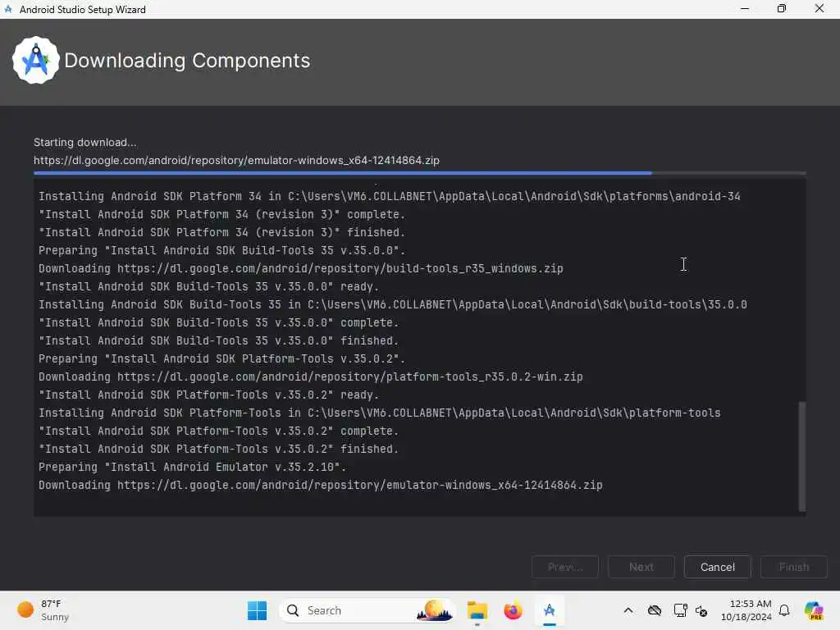Viewport: 840px width, 630px height.
Task: Click the download progress bar
Action: click(419, 173)
